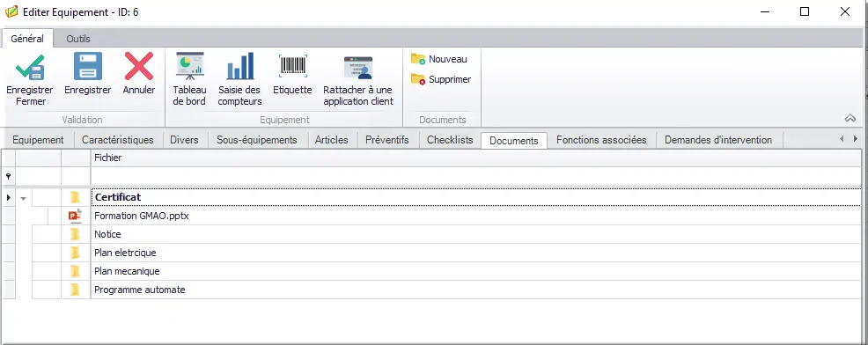Open the Demandes d'intervention tab
868x345 pixels.
tap(718, 140)
